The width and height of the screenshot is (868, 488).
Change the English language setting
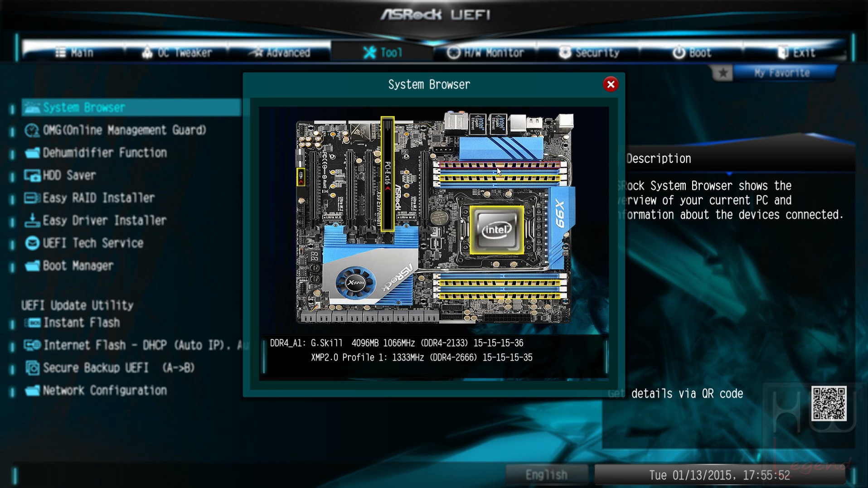[x=546, y=474]
